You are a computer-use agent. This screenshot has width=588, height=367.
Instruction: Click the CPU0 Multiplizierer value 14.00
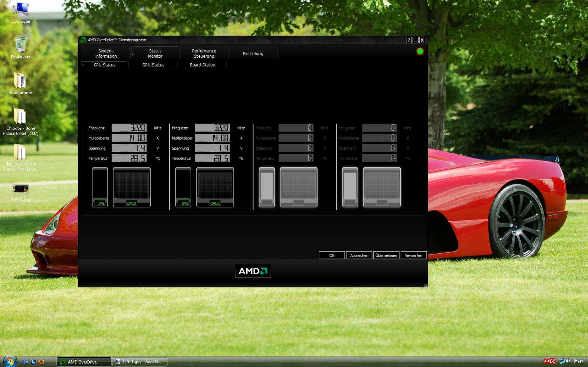click(129, 138)
